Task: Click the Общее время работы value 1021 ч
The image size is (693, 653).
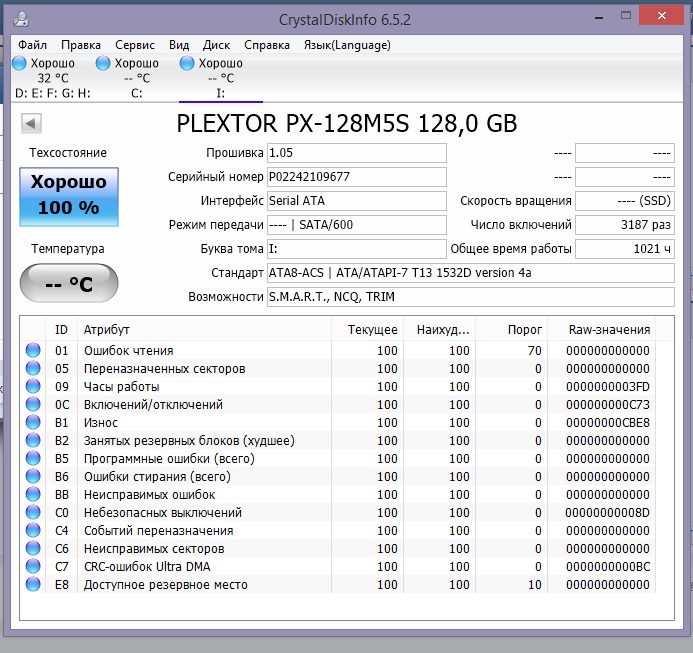Action: [x=625, y=249]
